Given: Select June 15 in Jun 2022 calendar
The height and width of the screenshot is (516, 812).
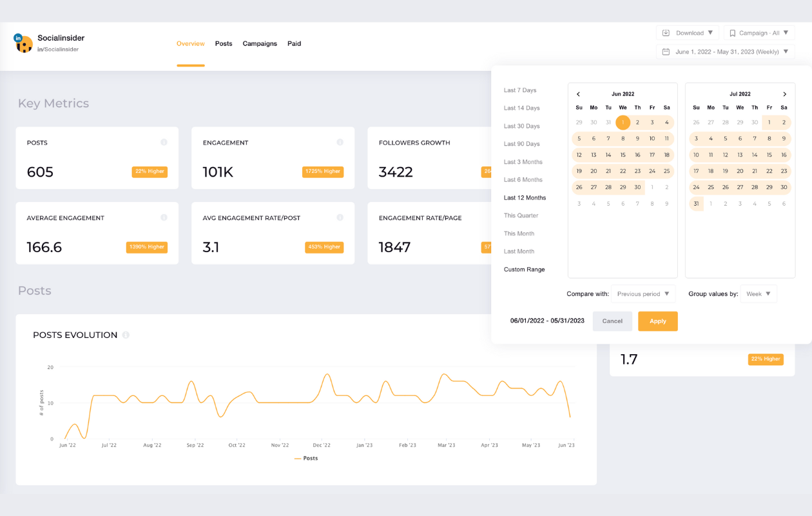Looking at the screenshot, I should tap(623, 155).
